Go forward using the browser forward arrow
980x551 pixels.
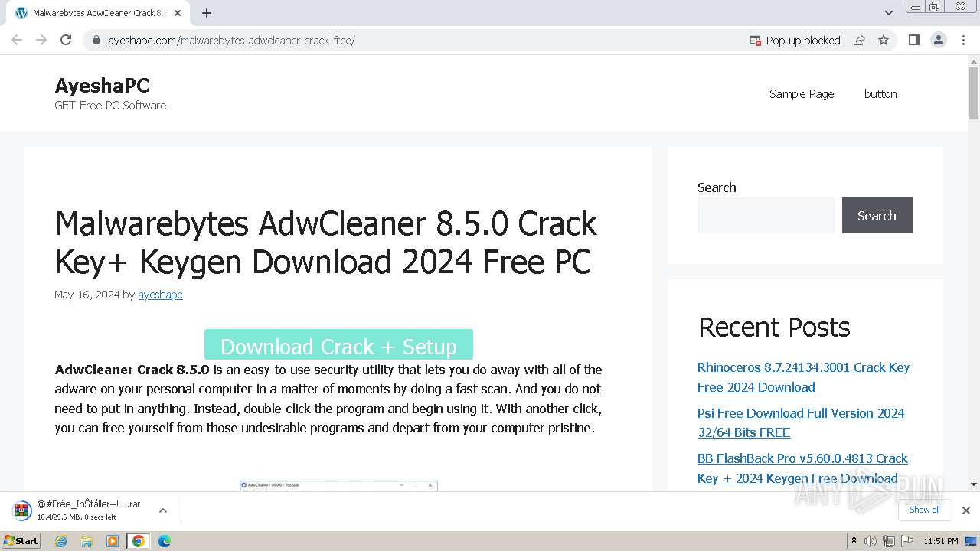tap(41, 40)
